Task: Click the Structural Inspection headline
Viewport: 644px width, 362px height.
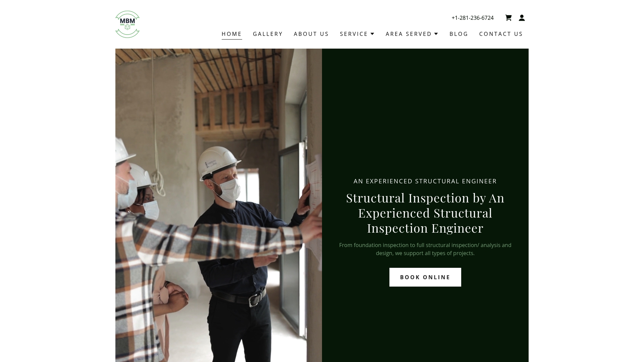Action: (425, 213)
